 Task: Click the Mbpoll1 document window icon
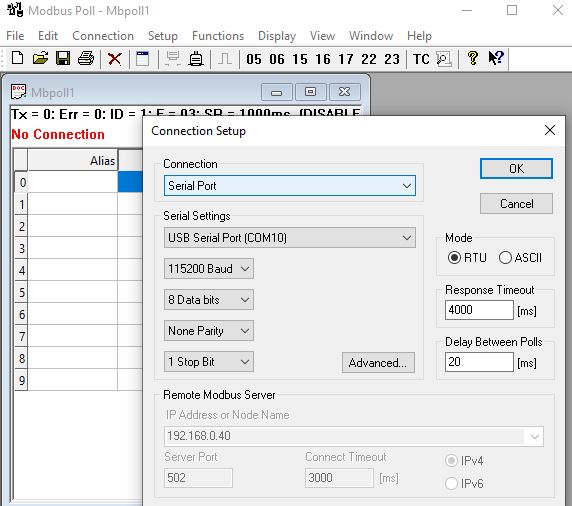[x=18, y=92]
